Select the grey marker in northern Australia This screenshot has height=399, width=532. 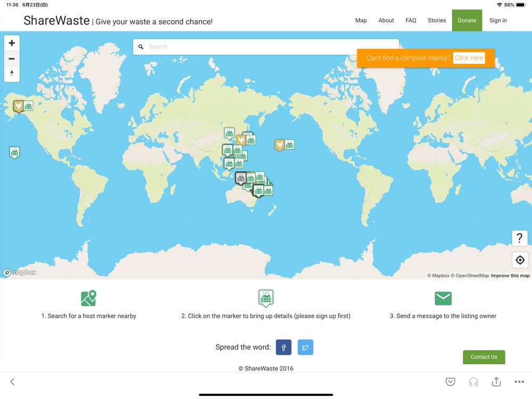click(240, 178)
